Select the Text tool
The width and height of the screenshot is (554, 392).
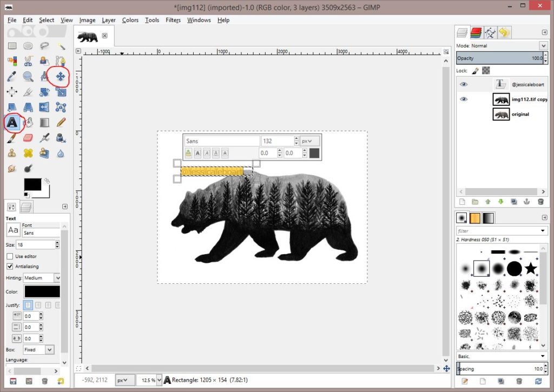[12, 123]
